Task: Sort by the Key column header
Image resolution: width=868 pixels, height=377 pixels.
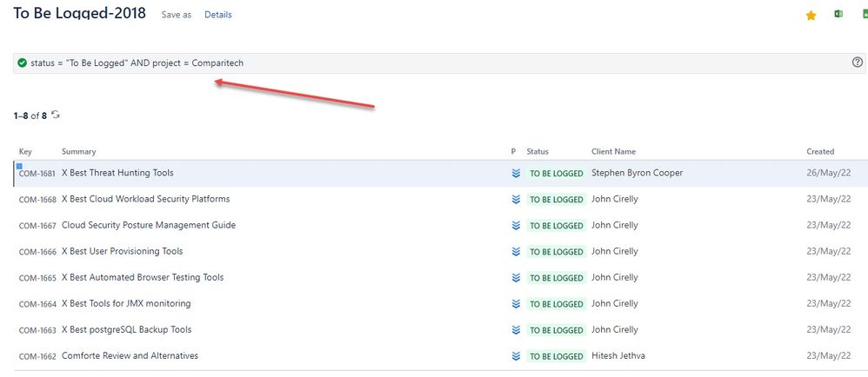Action: 25,151
